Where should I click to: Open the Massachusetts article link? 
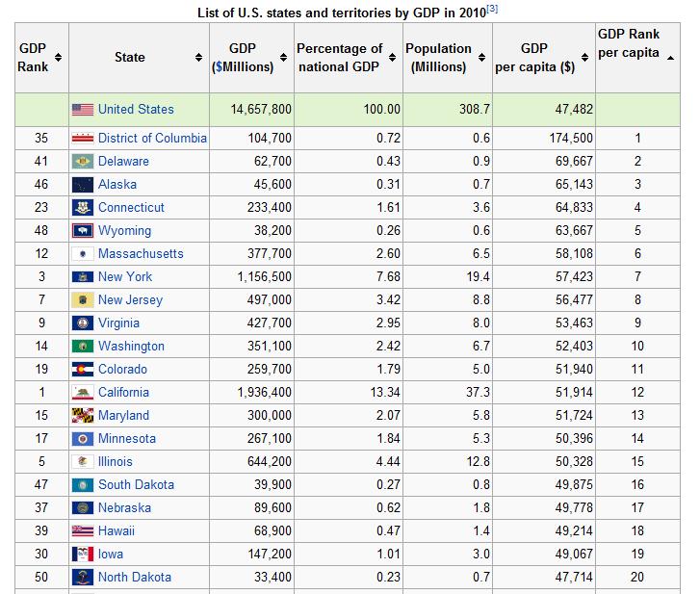click(141, 253)
